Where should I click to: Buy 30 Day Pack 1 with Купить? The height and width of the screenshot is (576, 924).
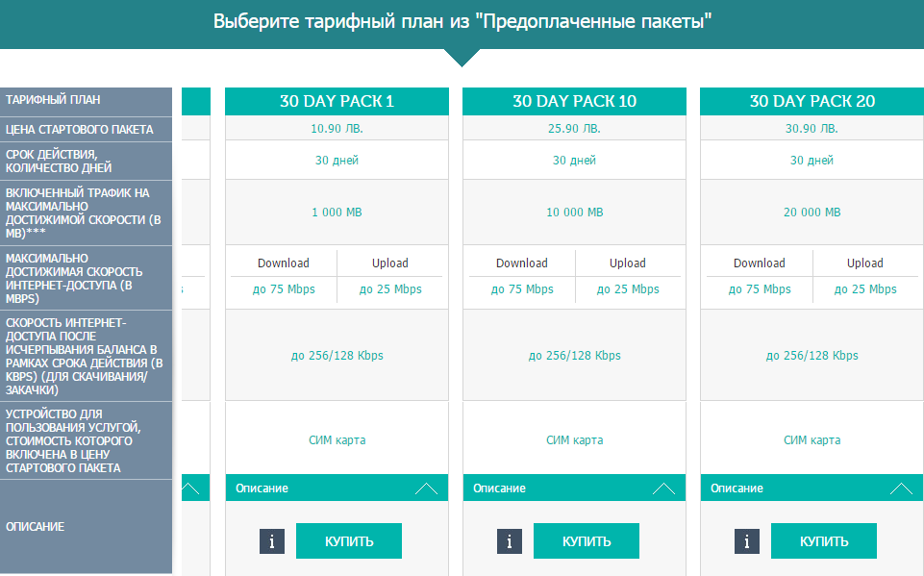[x=349, y=540]
